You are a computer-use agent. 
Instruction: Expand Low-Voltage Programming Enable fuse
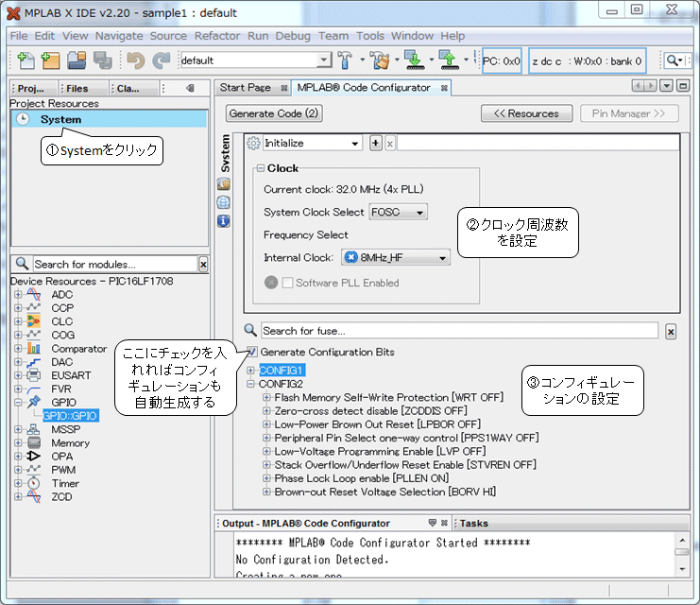point(266,451)
